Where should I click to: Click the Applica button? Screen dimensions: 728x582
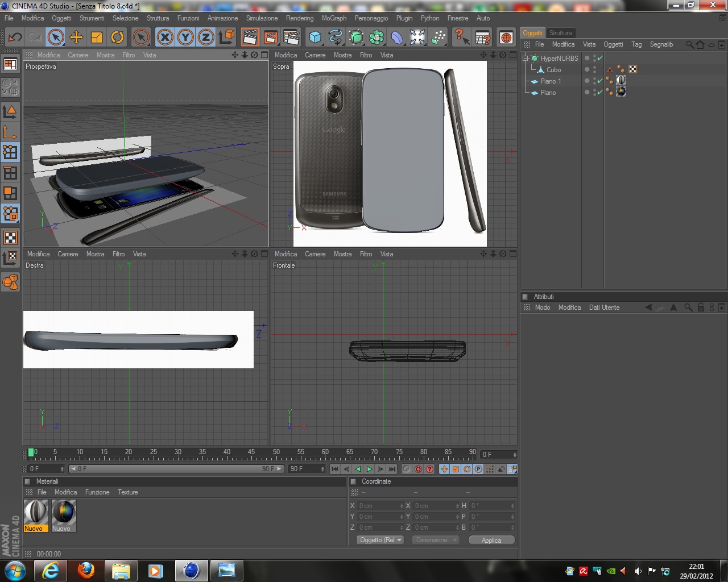pos(491,540)
